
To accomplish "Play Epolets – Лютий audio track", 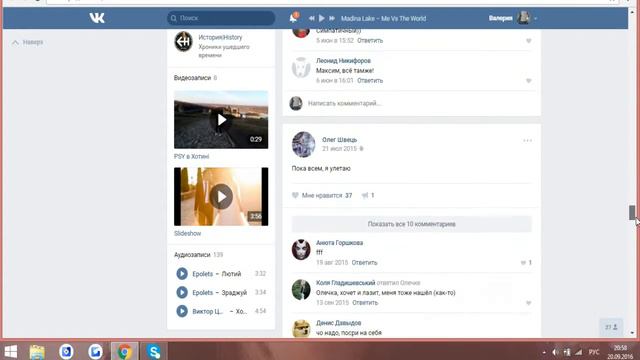I will pyautogui.click(x=182, y=273).
